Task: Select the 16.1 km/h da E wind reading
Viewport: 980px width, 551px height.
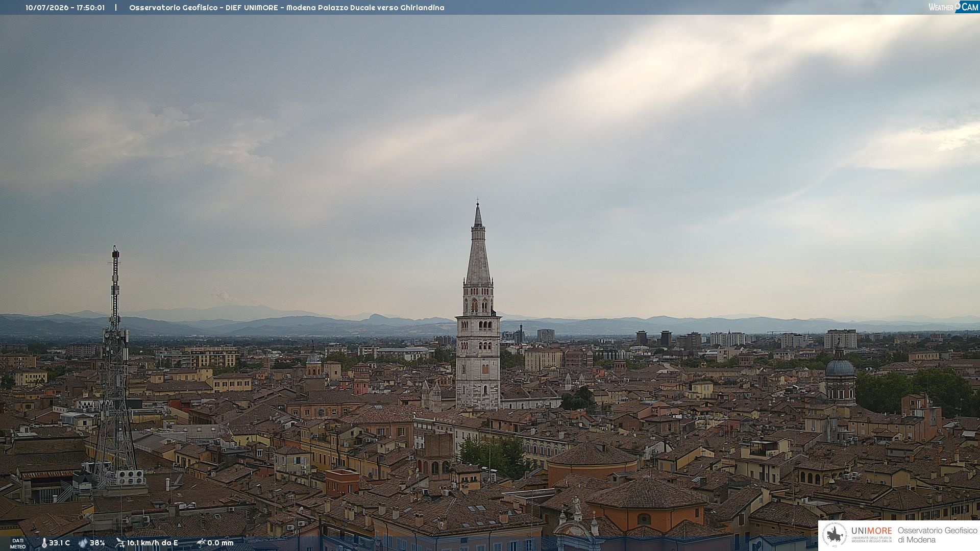Action: [x=152, y=543]
